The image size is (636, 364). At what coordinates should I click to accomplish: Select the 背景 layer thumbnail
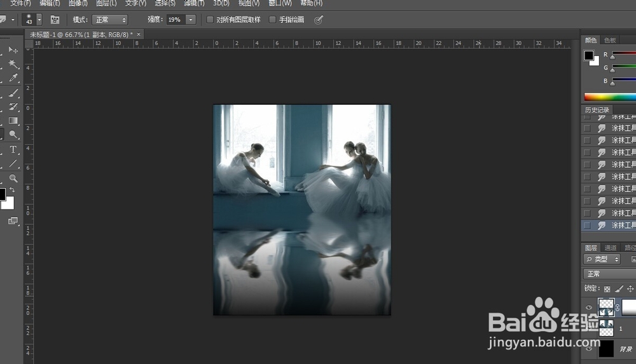[x=606, y=349]
